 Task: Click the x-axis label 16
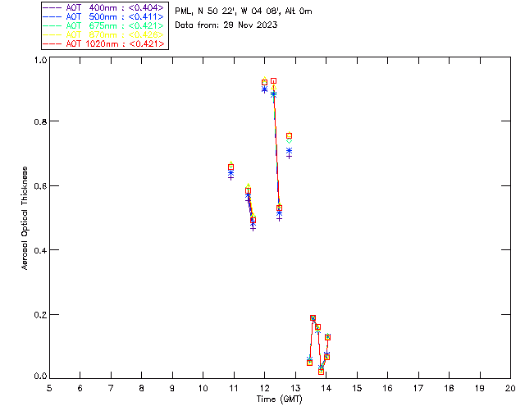click(387, 388)
